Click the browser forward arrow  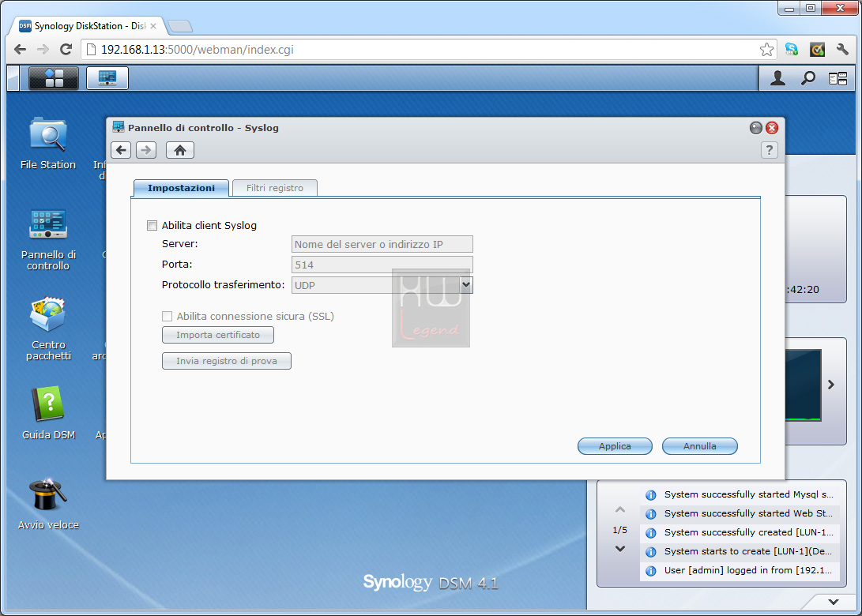pyautogui.click(x=43, y=50)
